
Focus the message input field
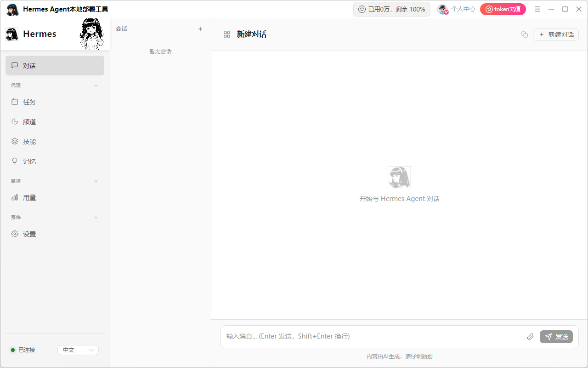[373, 336]
